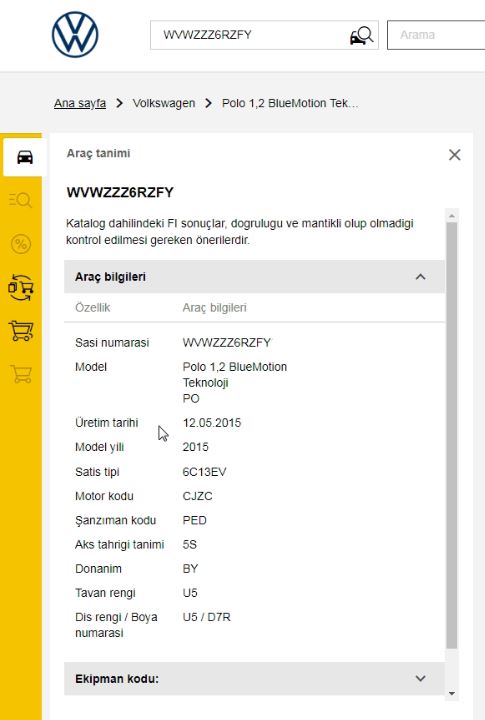This screenshot has height=720, width=485.
Task: Expand the Ekipman kodu section
Action: 420,678
